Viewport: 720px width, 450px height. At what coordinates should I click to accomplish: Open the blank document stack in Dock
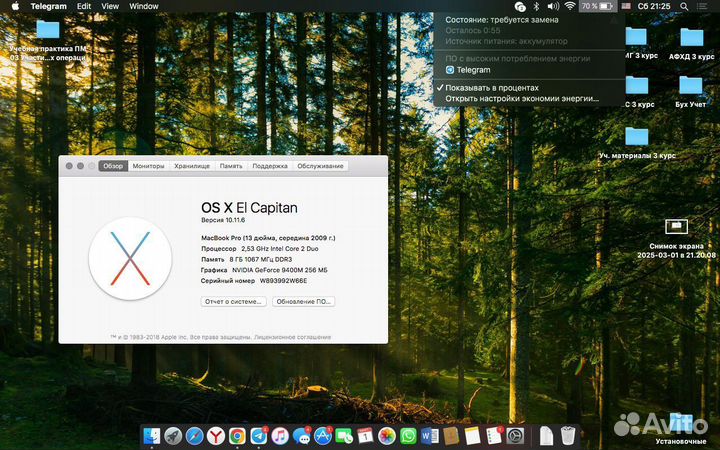point(546,436)
